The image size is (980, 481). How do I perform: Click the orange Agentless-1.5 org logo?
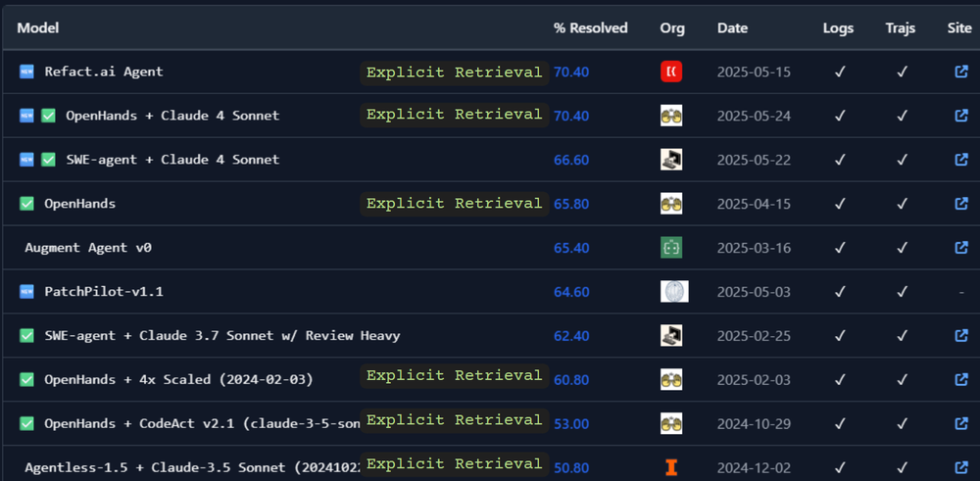(x=671, y=468)
